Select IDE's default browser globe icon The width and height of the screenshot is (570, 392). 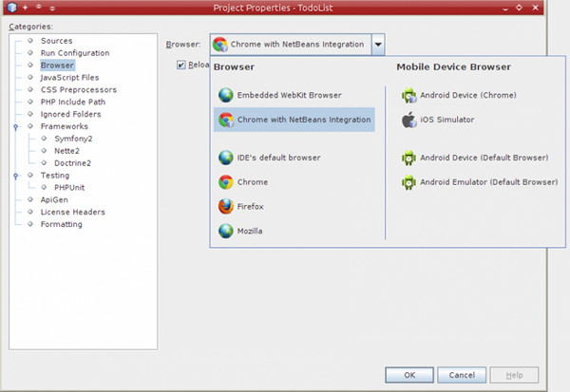click(226, 158)
